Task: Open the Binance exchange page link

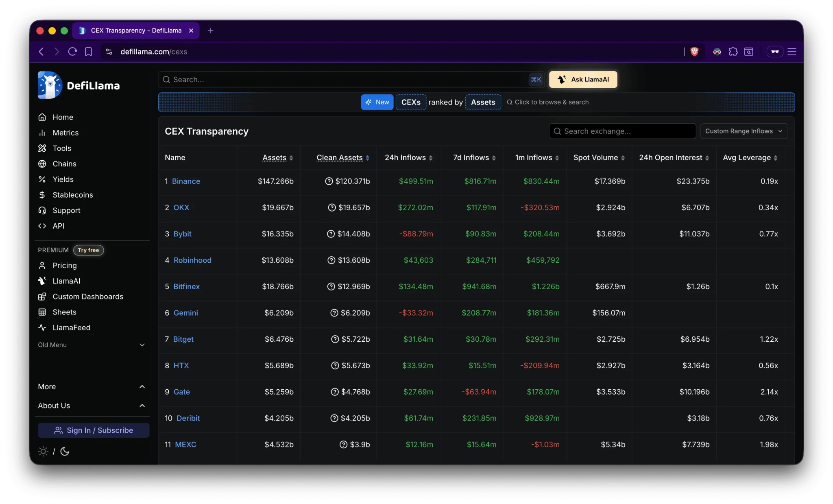Action: tap(187, 181)
